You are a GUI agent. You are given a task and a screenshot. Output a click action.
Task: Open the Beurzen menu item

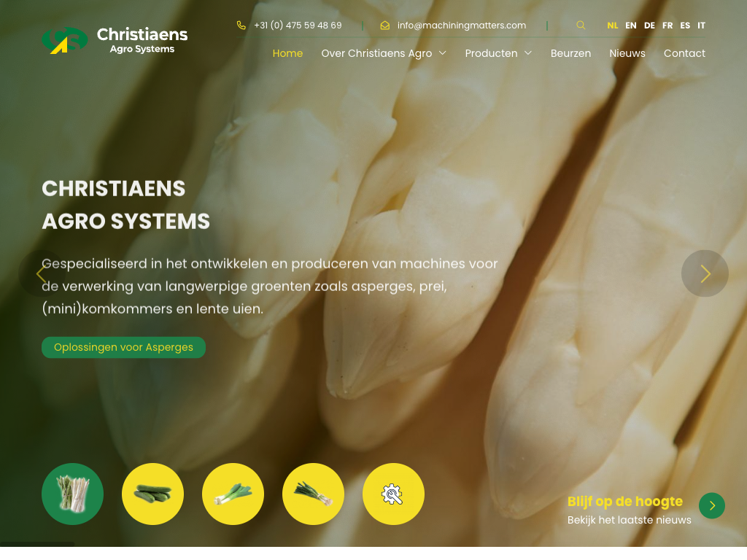click(x=570, y=53)
